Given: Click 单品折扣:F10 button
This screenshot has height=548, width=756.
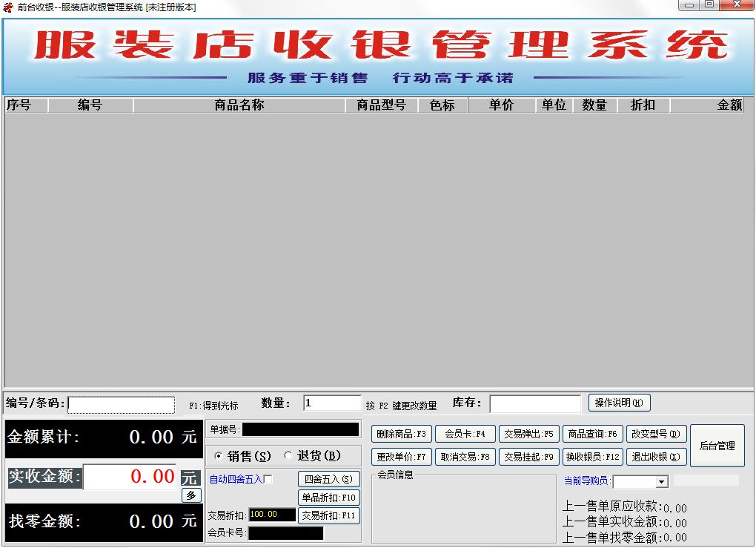Looking at the screenshot, I should (328, 498).
